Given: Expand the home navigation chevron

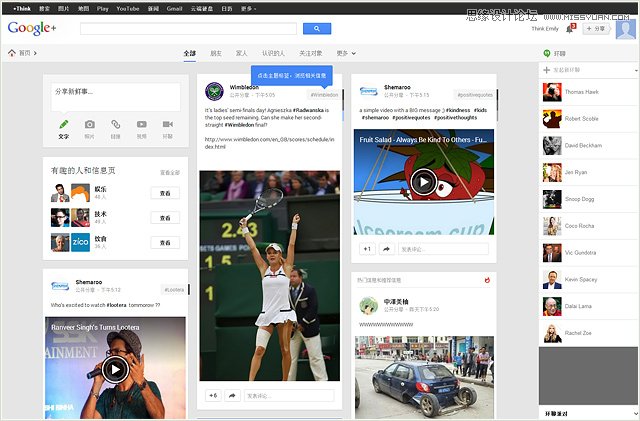Looking at the screenshot, I should pyautogui.click(x=35, y=53).
